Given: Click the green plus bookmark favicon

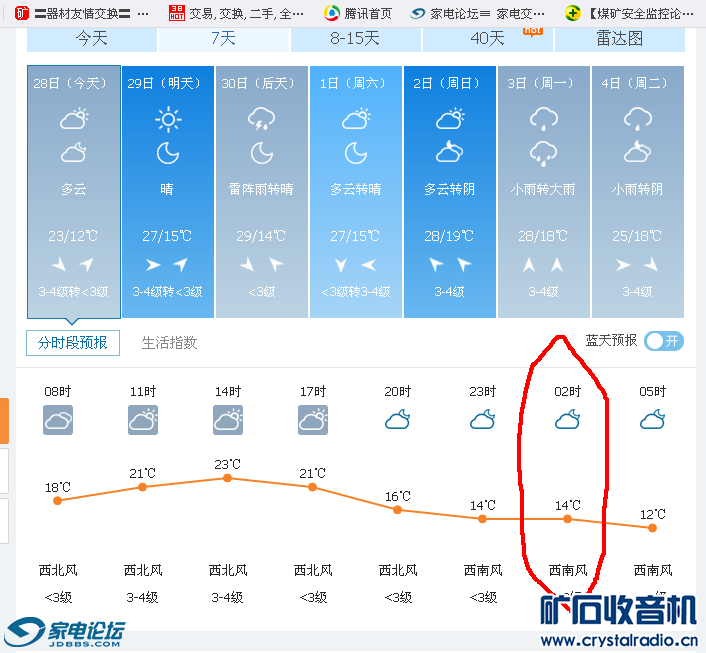Looking at the screenshot, I should 573,14.
